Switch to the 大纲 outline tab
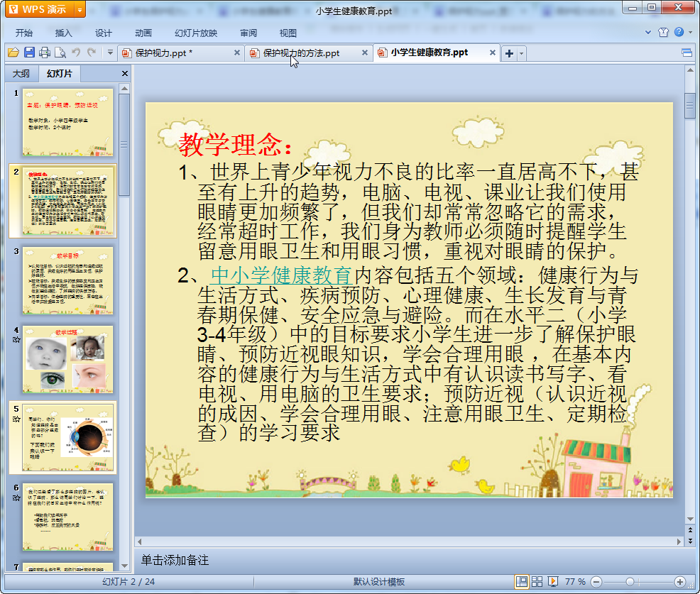700x594 pixels. (21, 74)
